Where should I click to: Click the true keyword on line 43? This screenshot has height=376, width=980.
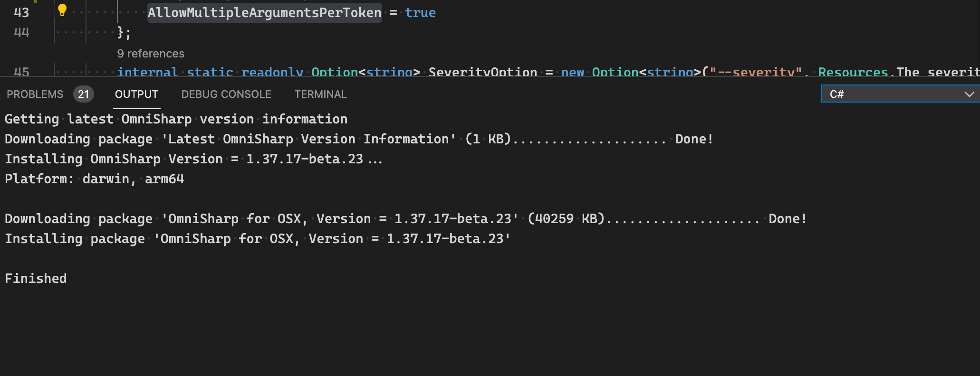(420, 12)
